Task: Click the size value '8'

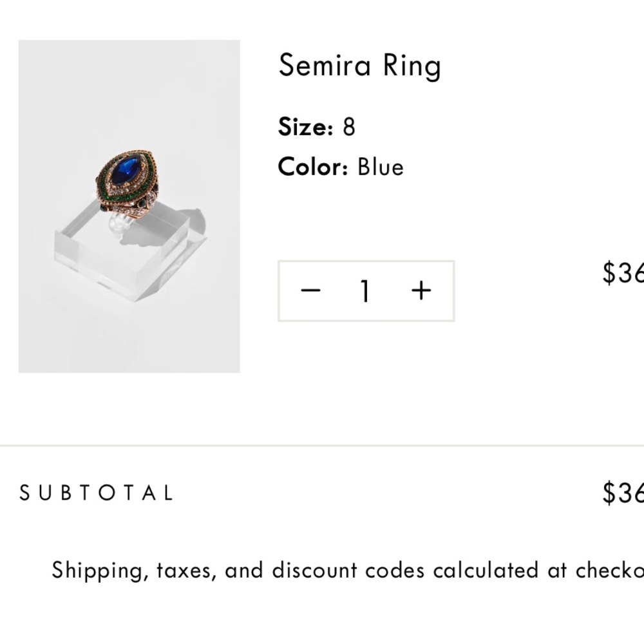Action: [347, 127]
